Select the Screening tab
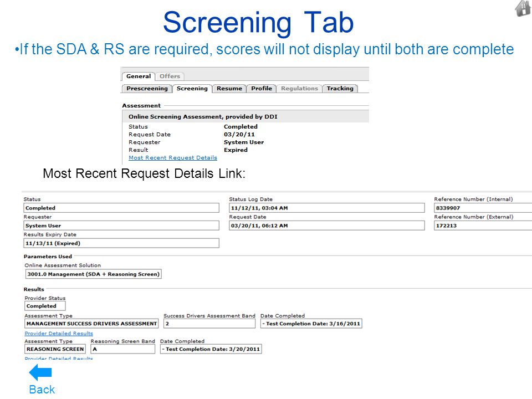The width and height of the screenshot is (532, 399). 192,89
